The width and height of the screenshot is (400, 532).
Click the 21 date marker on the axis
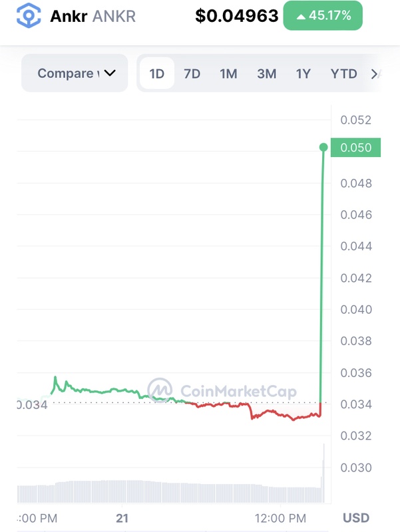coord(122,518)
